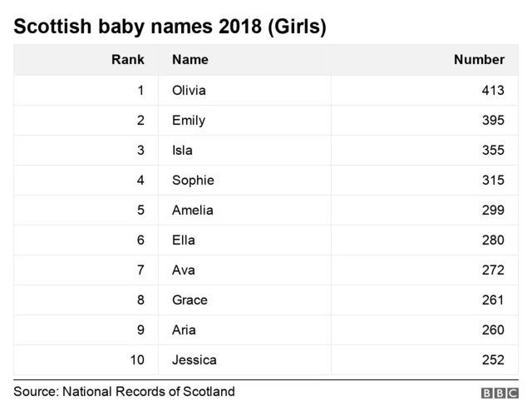Image resolution: width=532 pixels, height=416 pixels.
Task: Select the name Emily in the table
Action: point(188,120)
